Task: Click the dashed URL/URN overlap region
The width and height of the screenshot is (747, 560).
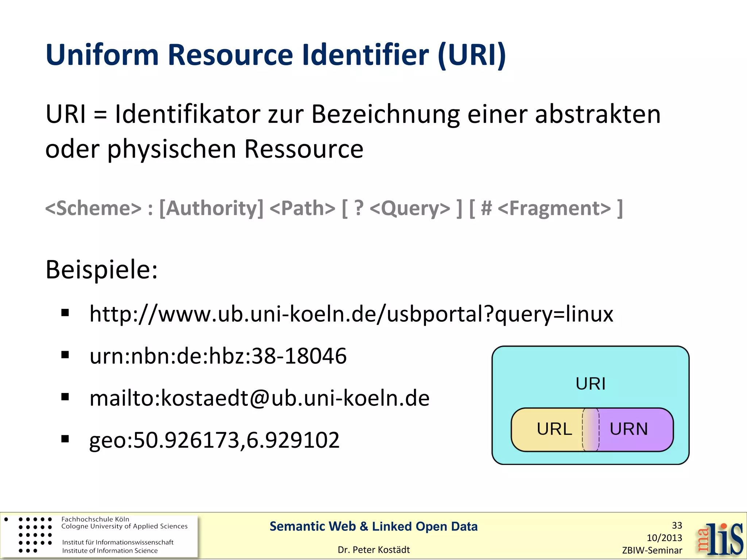Action: [x=591, y=429]
